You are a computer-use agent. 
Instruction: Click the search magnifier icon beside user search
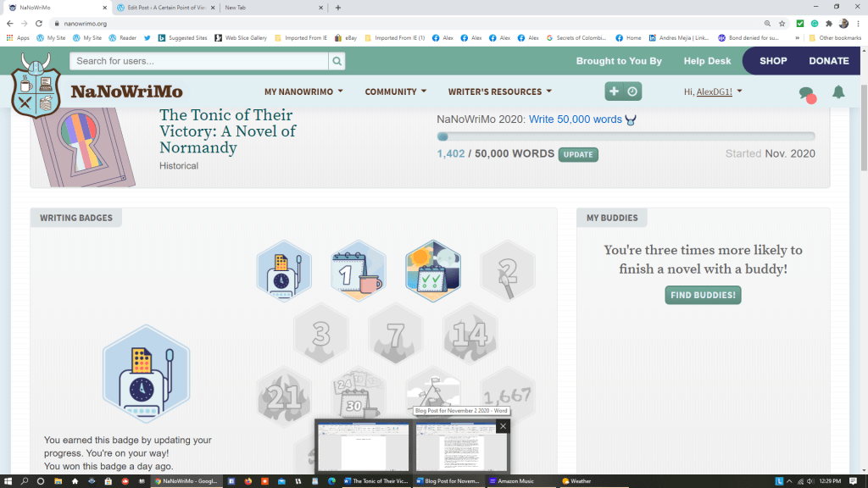337,61
